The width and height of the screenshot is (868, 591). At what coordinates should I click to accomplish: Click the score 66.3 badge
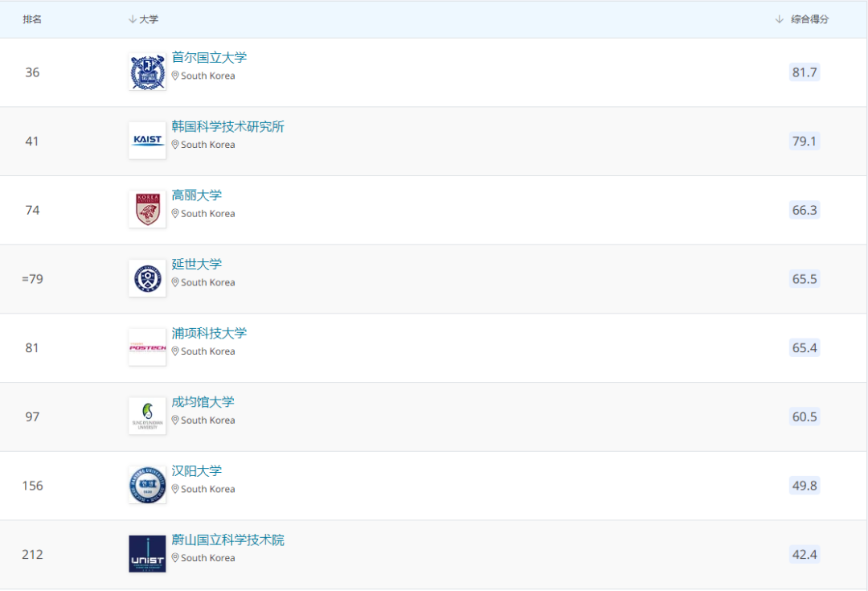[x=805, y=210]
